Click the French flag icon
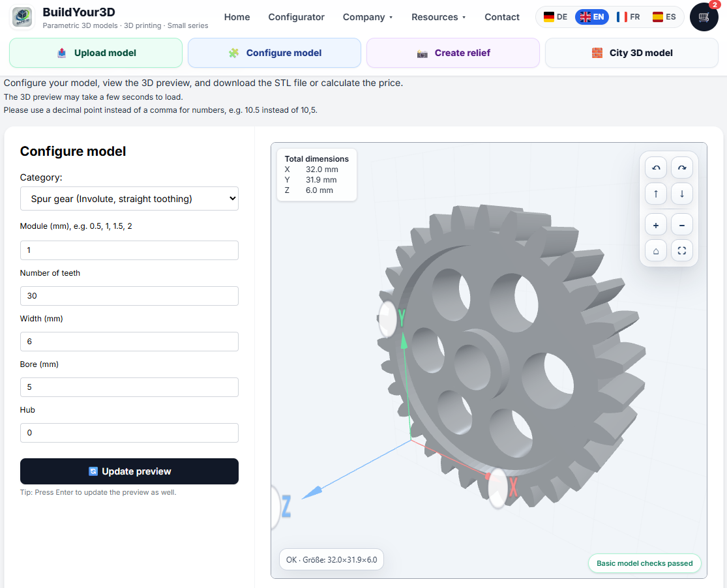The height and width of the screenshot is (588, 727). [622, 17]
